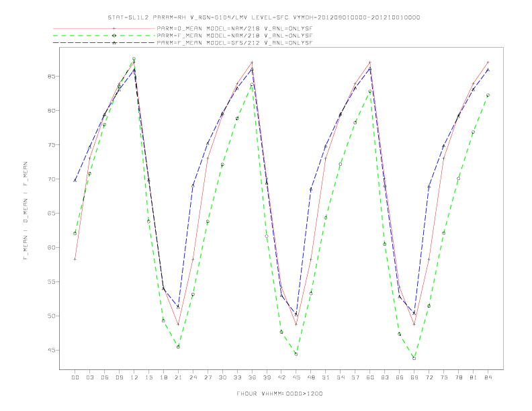Click x-axis tick label 57
532x411 pixels.
(x=355, y=377)
